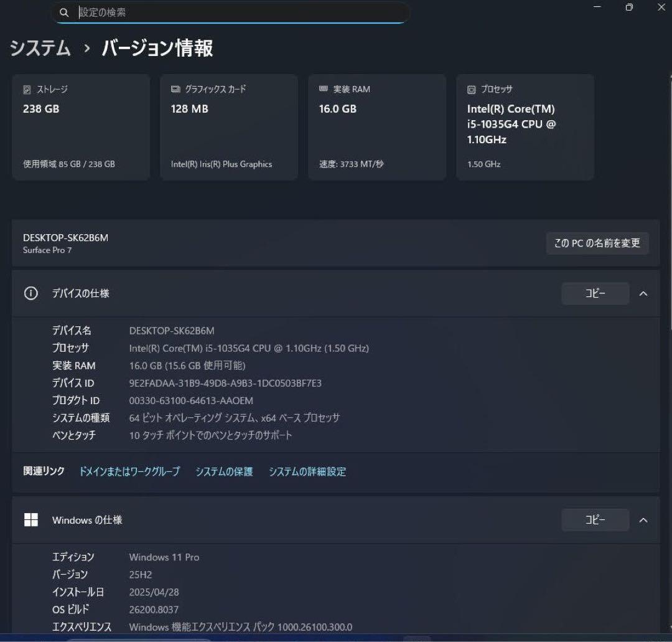Click the 使用領域 85 GB / 238 GB text
This screenshot has width=672, height=642.
coord(69,164)
